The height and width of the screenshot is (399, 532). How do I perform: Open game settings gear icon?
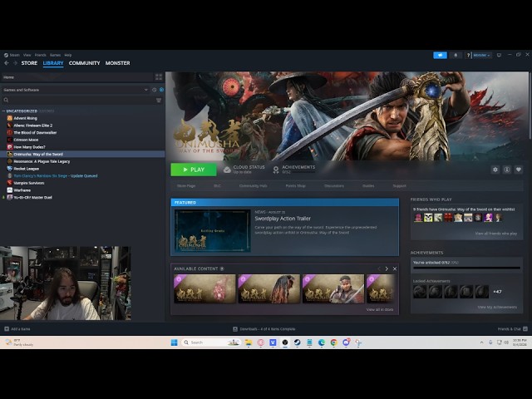[x=495, y=170]
